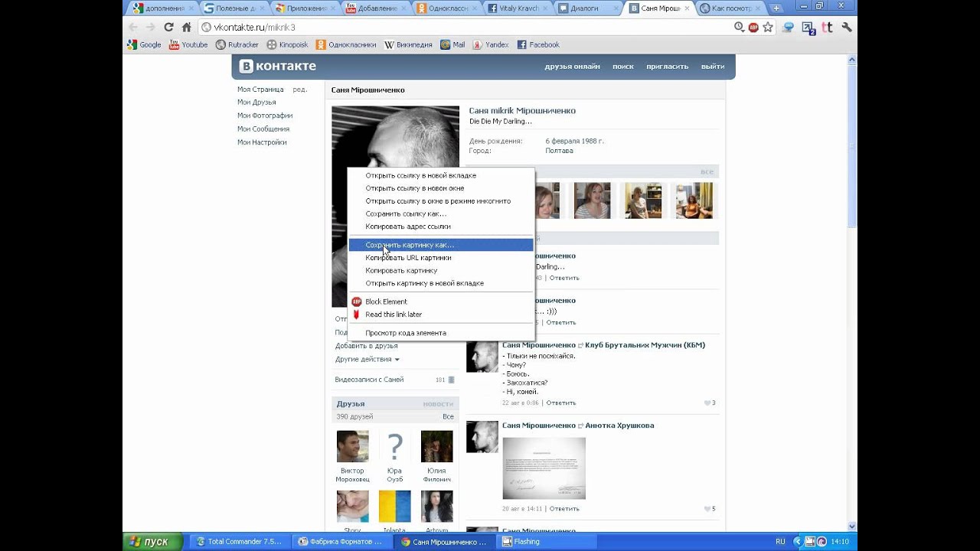Open Мои Фотографии in sidebar
This screenshot has height=551, width=980.
click(265, 116)
